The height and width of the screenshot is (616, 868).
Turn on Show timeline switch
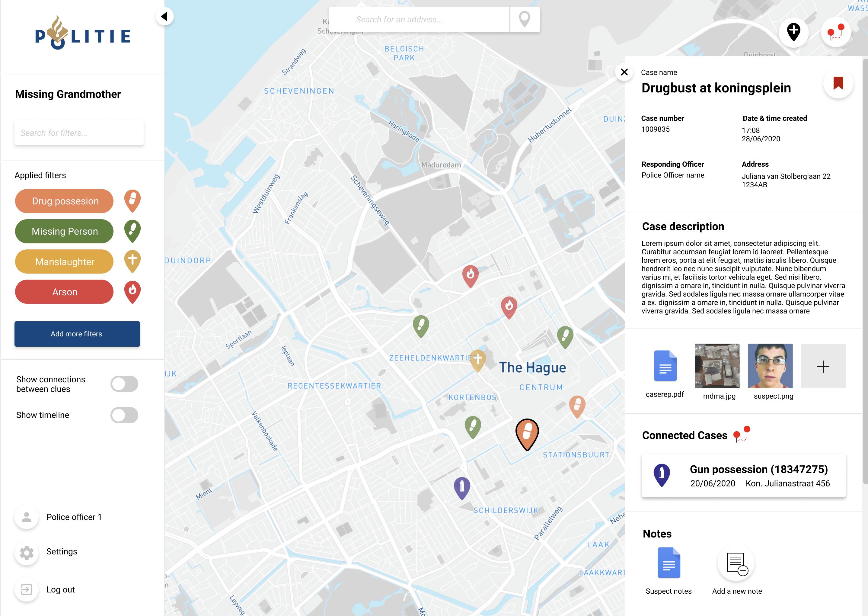pyautogui.click(x=124, y=415)
